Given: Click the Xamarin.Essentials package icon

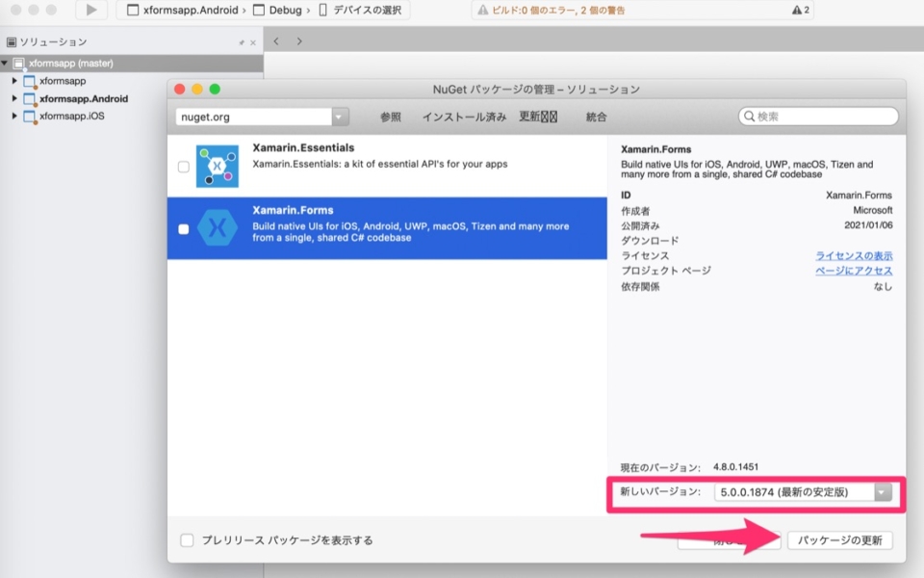Looking at the screenshot, I should 215,166.
